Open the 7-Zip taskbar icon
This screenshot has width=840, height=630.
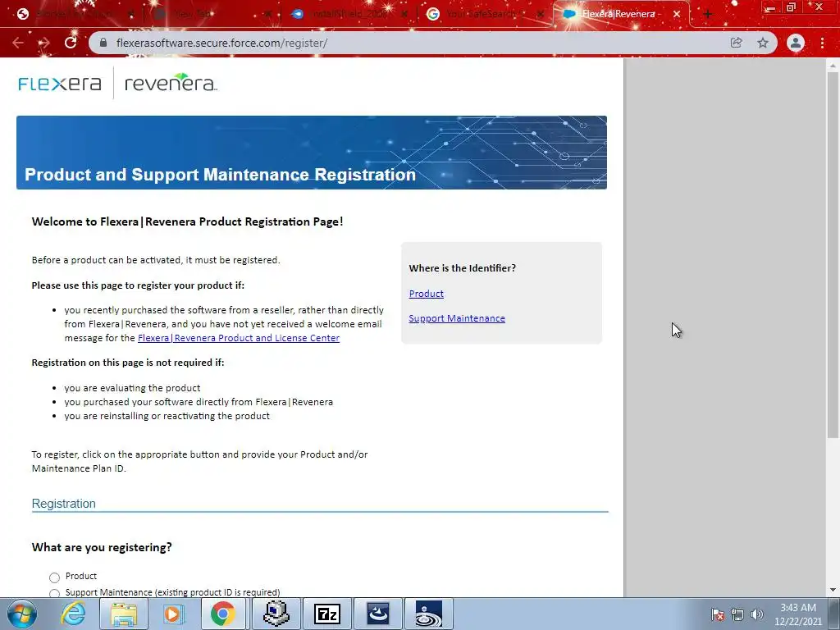326,614
